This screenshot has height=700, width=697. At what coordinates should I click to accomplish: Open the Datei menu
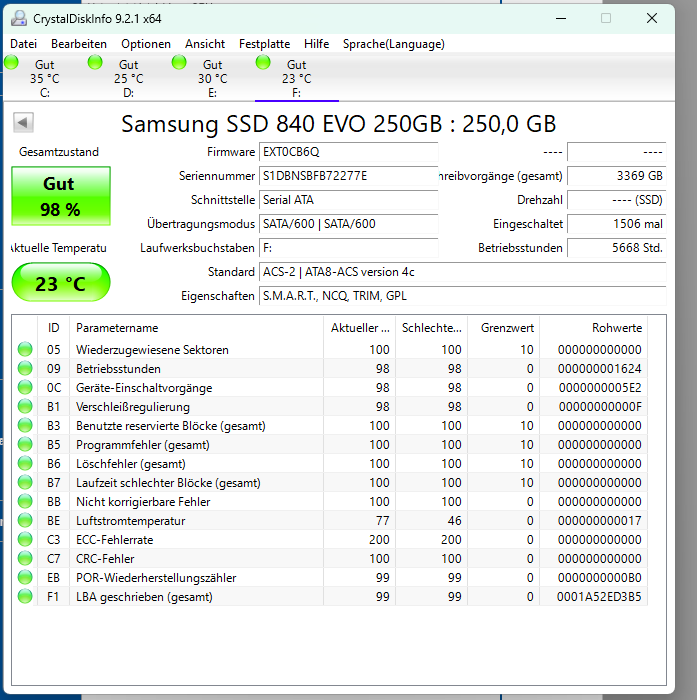[24, 44]
